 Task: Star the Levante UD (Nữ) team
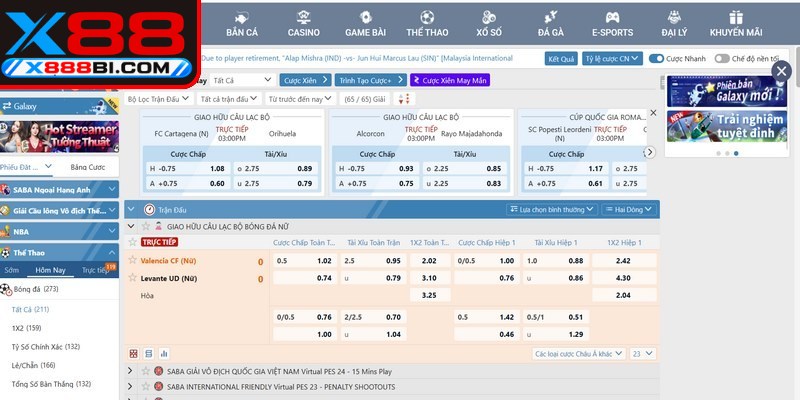(133, 278)
